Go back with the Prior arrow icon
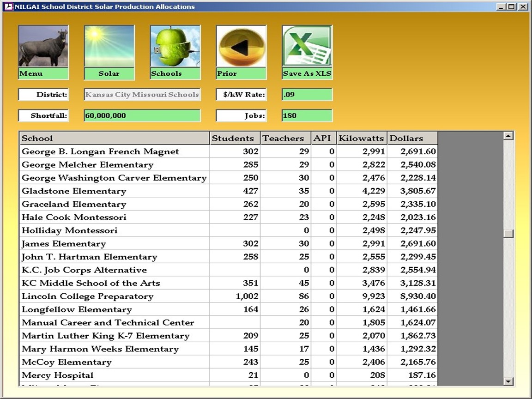Viewport: 532px width, 399px height. tap(241, 47)
